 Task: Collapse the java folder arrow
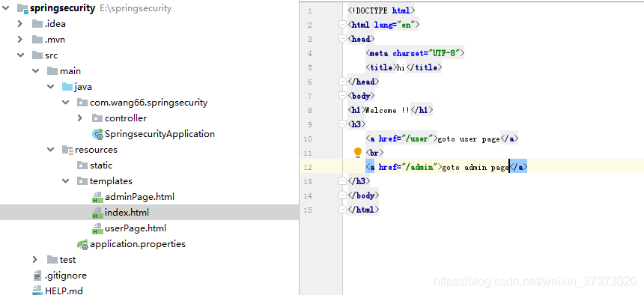(x=50, y=87)
